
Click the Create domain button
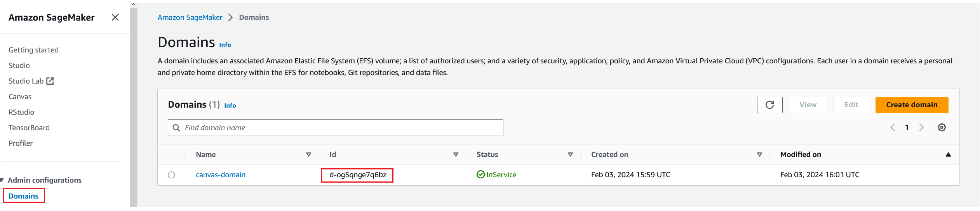point(911,105)
